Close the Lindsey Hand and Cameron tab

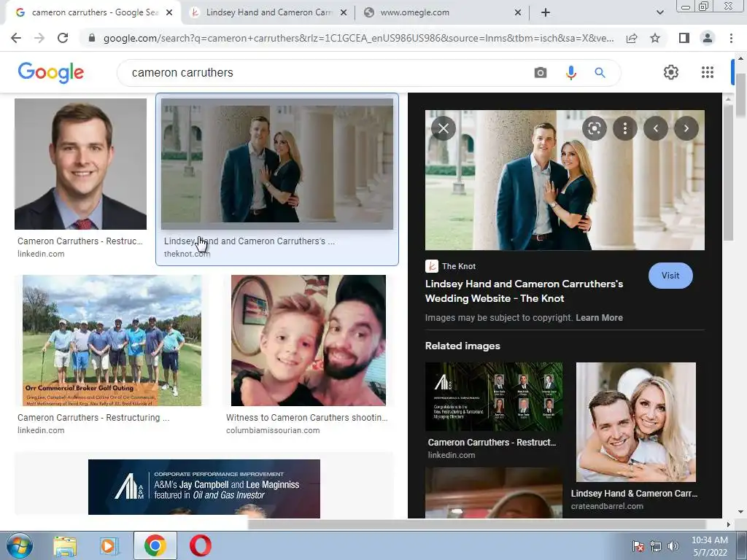coord(343,13)
